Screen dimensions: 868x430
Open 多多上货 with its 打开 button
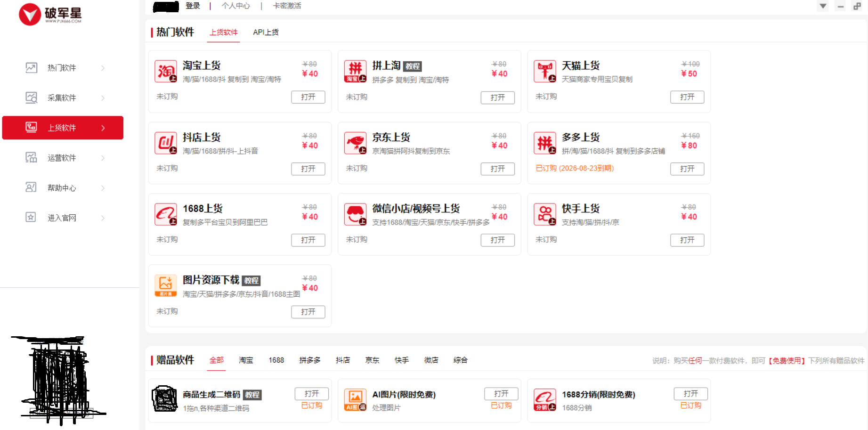pos(687,169)
